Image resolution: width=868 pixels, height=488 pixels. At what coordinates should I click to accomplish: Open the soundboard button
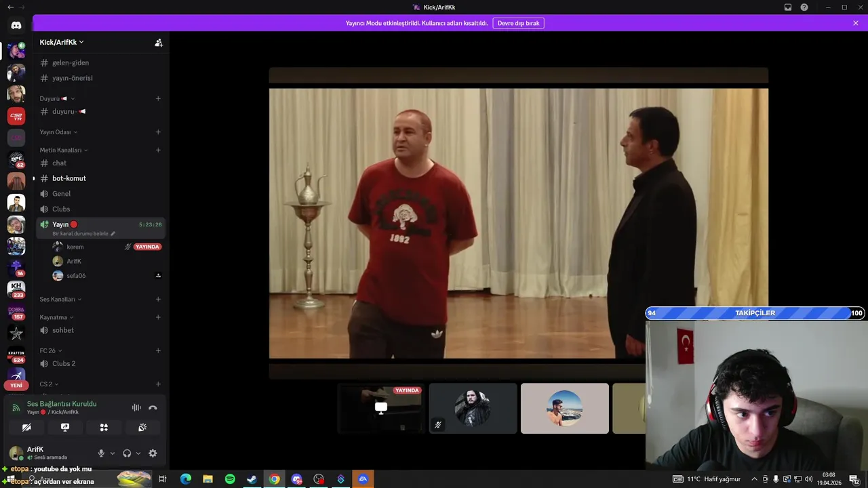pyautogui.click(x=142, y=428)
